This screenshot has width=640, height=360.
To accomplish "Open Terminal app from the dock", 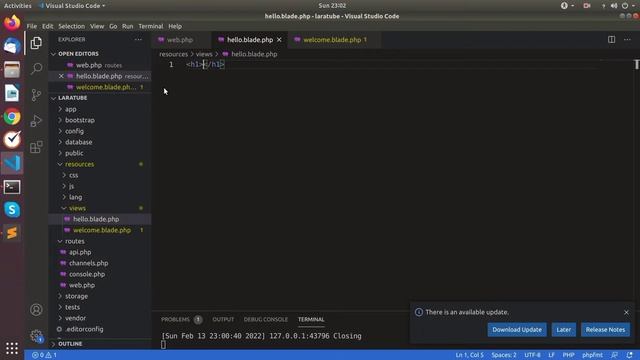I will pyautogui.click(x=12, y=187).
